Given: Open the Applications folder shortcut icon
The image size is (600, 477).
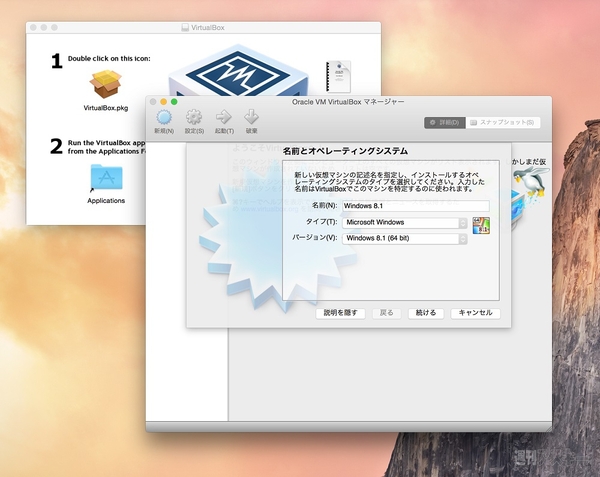Looking at the screenshot, I should click(x=106, y=177).
